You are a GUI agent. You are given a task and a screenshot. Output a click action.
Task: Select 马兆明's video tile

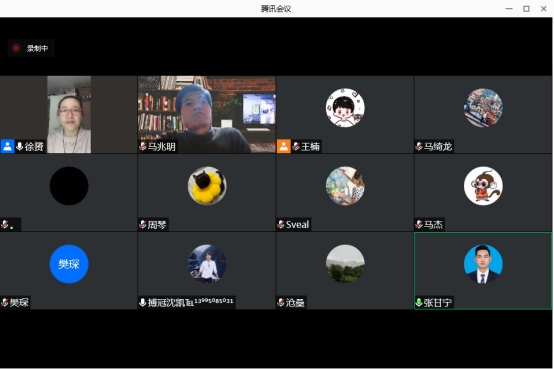click(x=207, y=115)
